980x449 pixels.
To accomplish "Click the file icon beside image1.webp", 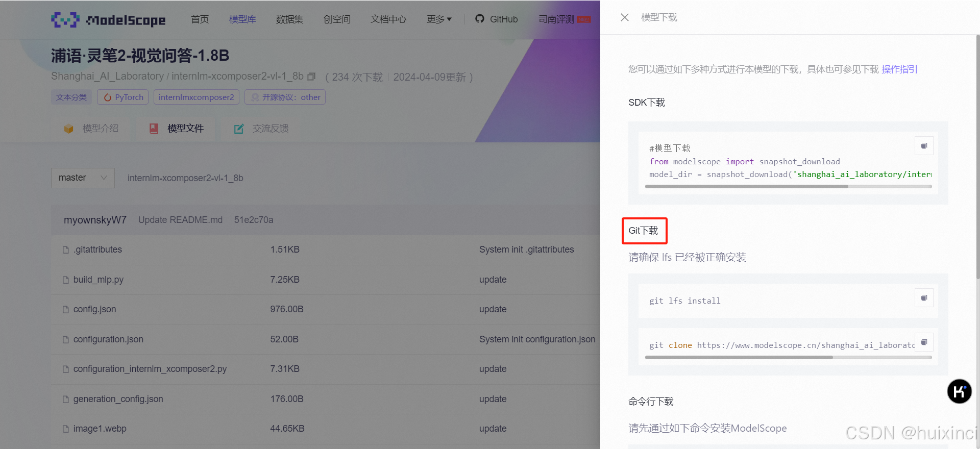I will coord(65,429).
